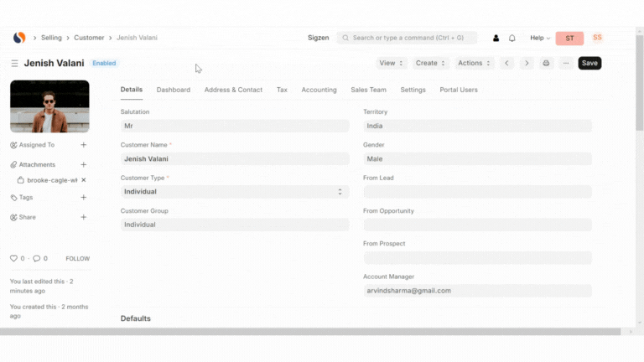The image size is (644, 362).
Task: Go to the next customer record arrow
Action: tap(527, 63)
